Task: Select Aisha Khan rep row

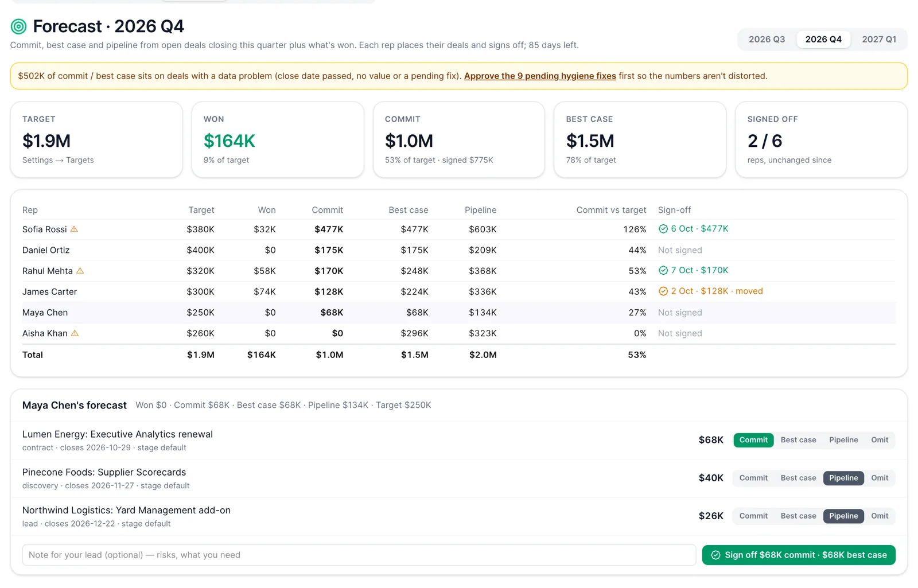Action: [x=459, y=333]
